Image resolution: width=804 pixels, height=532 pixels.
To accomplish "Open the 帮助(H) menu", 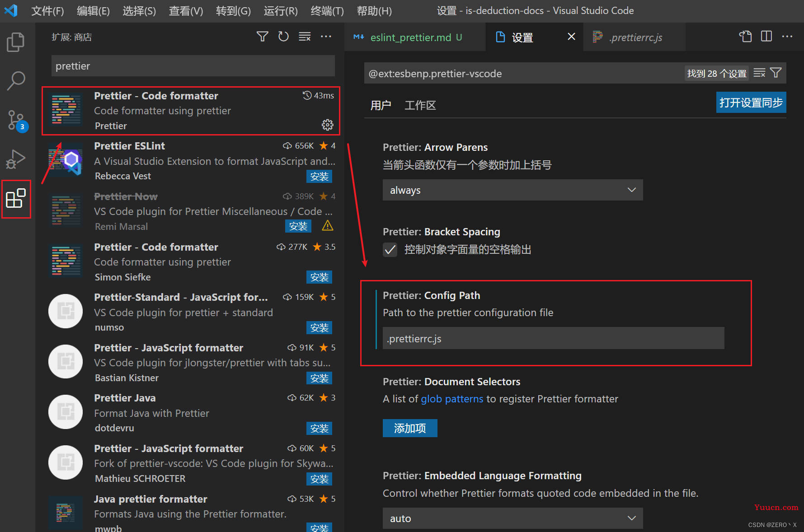I will (374, 11).
